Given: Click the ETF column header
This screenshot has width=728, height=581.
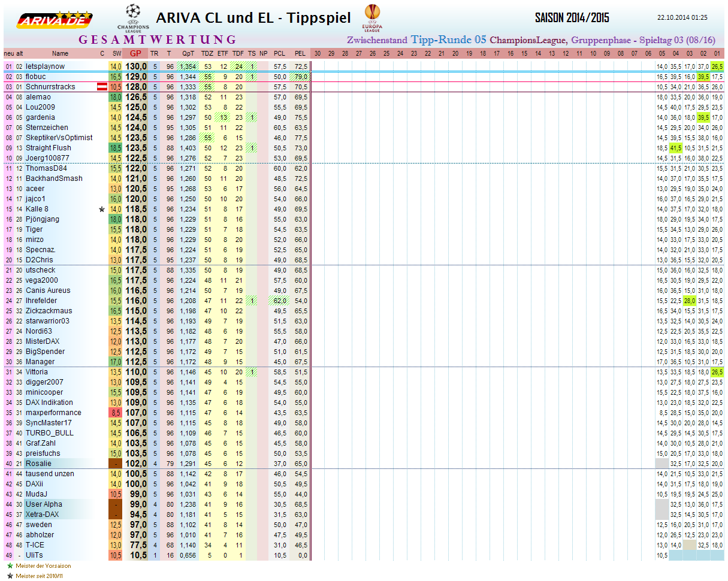Looking at the screenshot, I should click(x=222, y=53).
